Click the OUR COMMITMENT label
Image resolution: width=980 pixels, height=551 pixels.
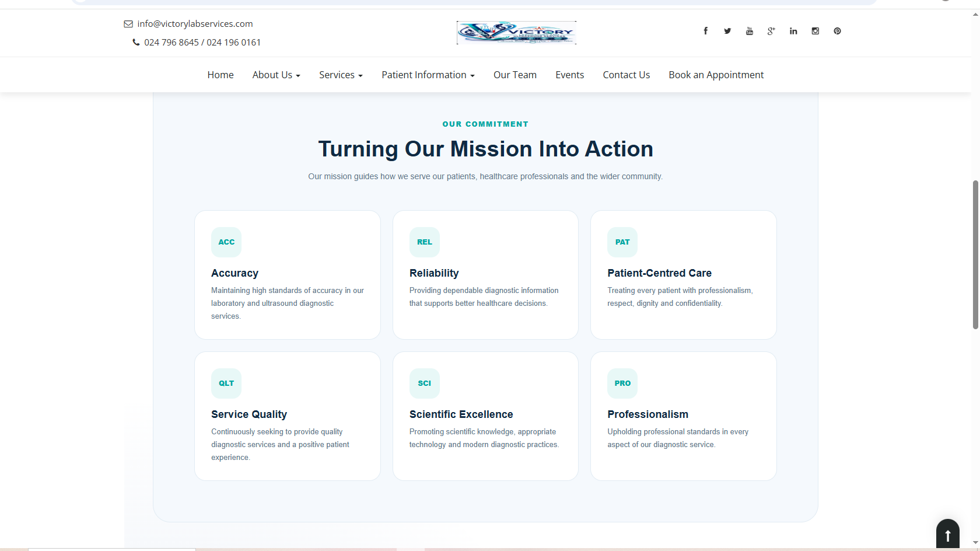pyautogui.click(x=485, y=124)
